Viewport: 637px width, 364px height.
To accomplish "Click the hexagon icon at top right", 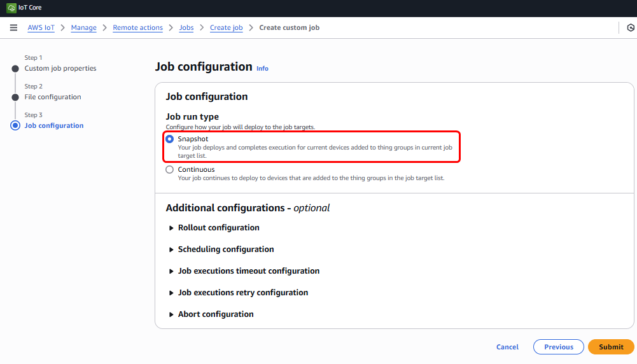I will click(630, 28).
